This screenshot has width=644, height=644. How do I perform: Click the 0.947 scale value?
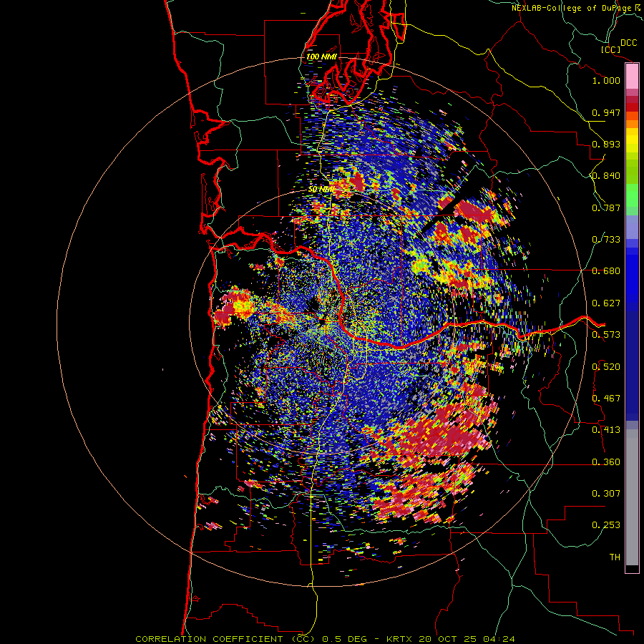[x=606, y=112]
